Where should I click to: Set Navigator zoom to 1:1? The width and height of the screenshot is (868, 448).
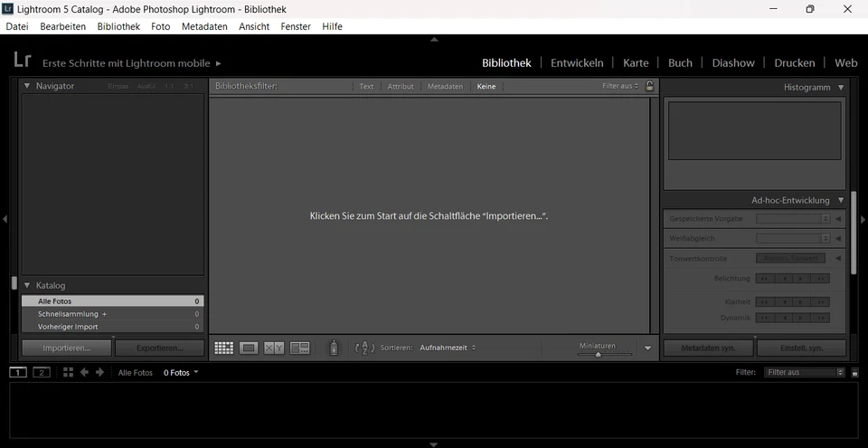tap(169, 87)
